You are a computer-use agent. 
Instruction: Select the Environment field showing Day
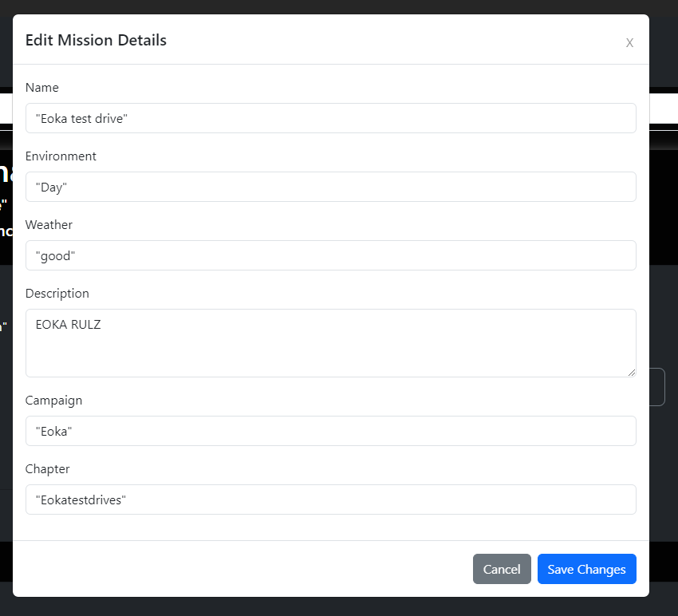click(330, 187)
